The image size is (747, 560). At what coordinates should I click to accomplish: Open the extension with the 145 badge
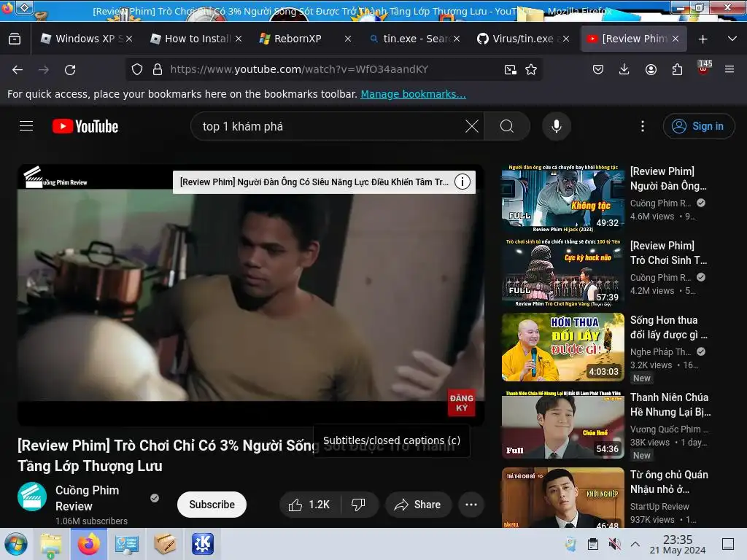tap(704, 68)
